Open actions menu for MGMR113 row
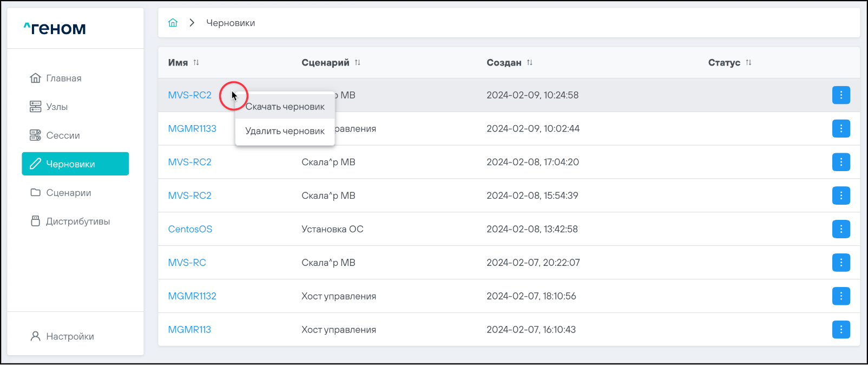868x365 pixels. pos(840,330)
